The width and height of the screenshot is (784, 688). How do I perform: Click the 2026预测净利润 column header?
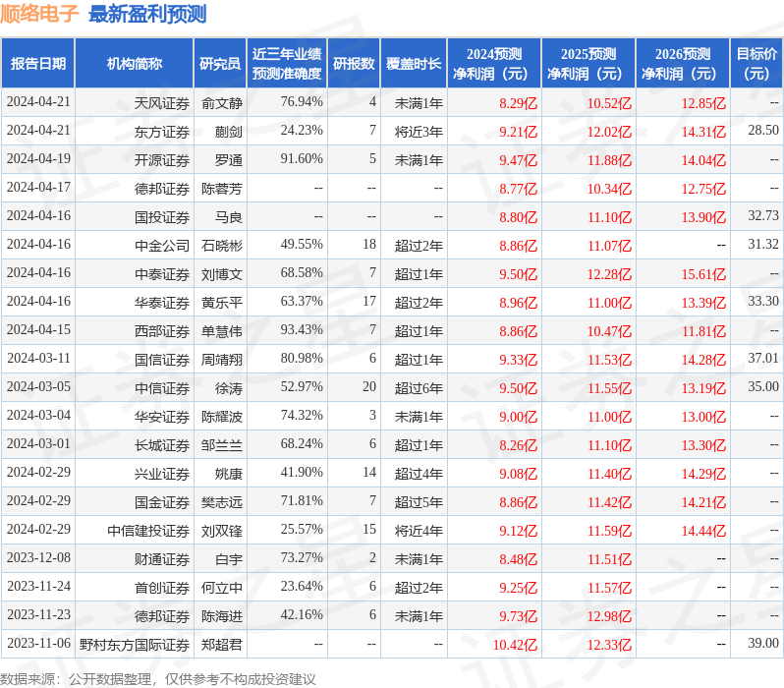(683, 64)
